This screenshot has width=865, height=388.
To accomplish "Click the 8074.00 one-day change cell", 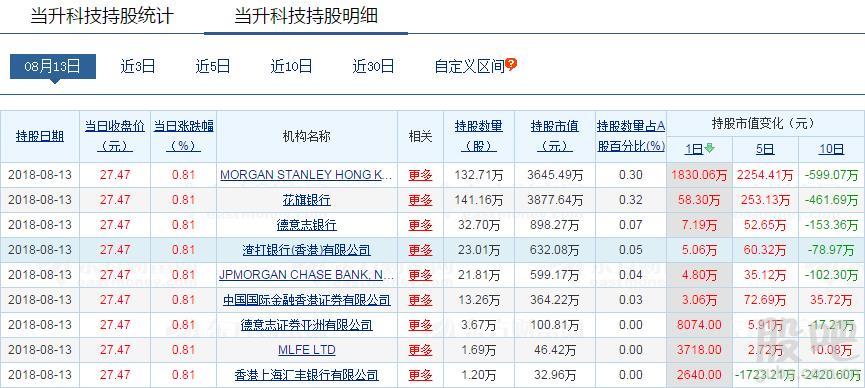I will coord(699,325).
